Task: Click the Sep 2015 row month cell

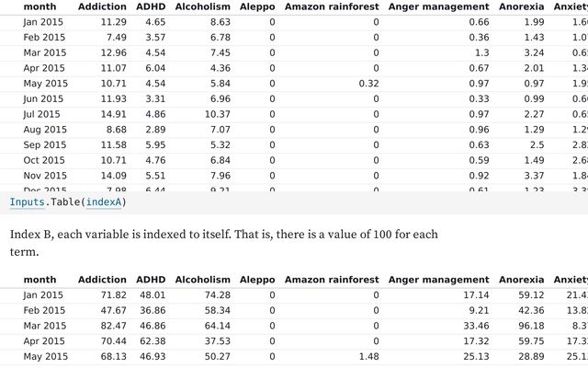Action: point(45,145)
